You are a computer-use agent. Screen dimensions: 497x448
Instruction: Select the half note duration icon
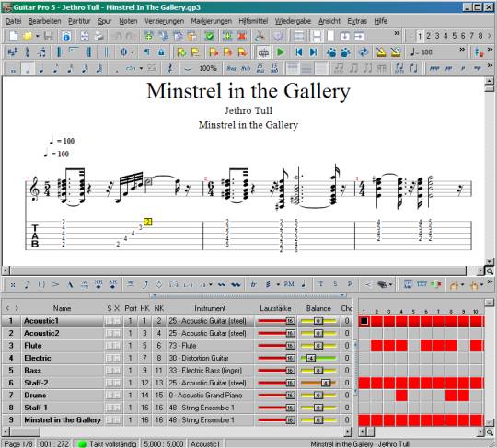click(x=28, y=68)
